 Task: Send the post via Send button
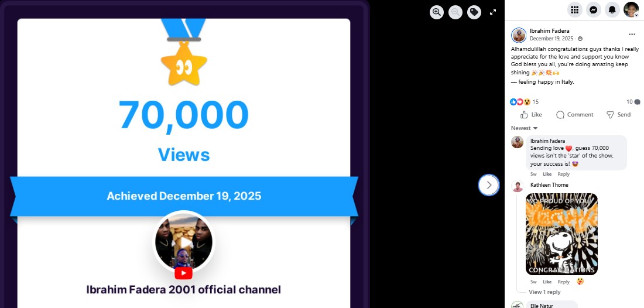pyautogui.click(x=619, y=115)
